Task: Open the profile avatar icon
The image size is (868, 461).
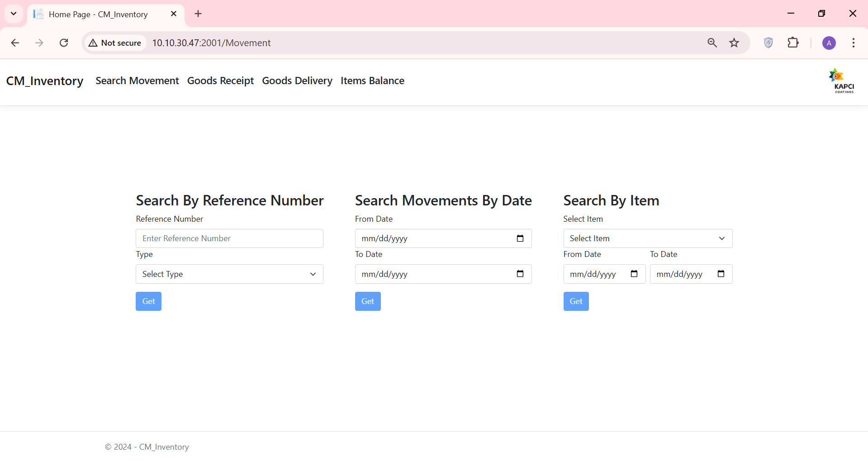Action: 829,43
